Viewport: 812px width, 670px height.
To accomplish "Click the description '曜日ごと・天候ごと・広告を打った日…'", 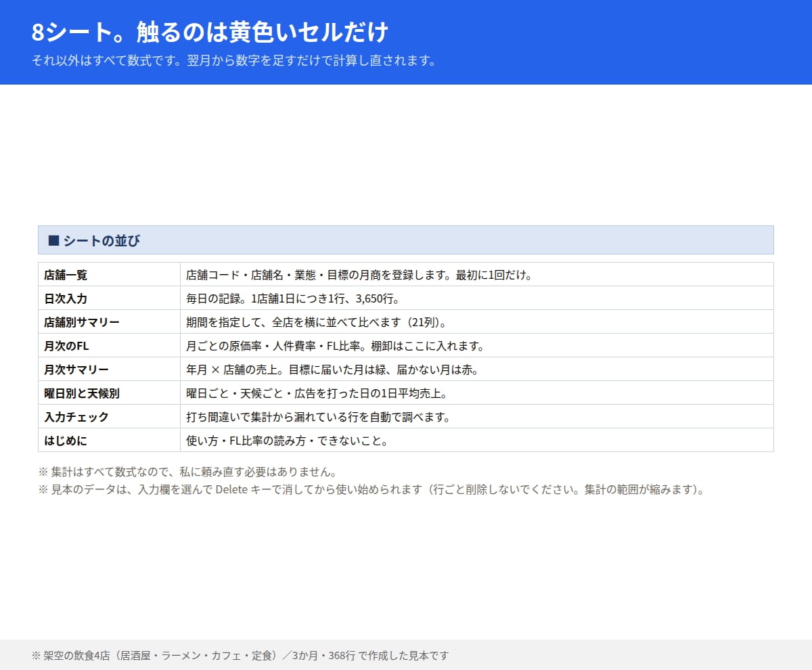I will pos(477,393).
